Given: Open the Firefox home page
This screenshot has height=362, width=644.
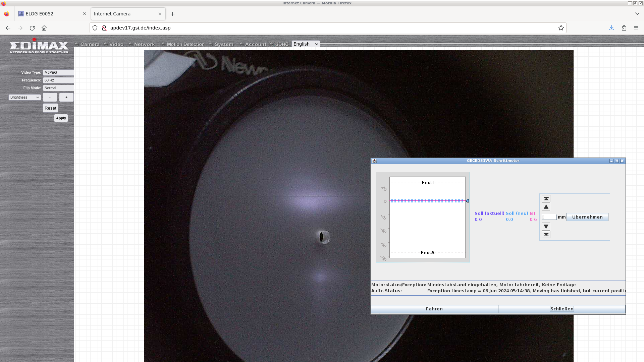Looking at the screenshot, I should (x=44, y=28).
